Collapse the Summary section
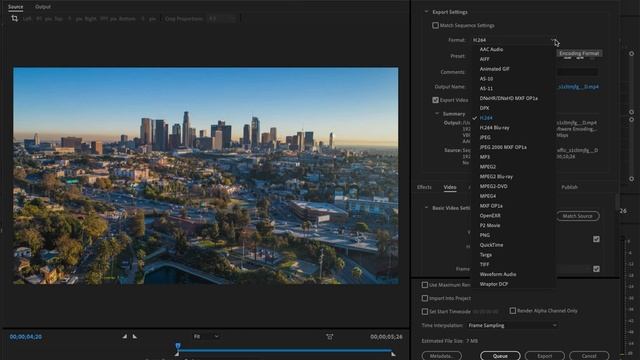 (x=437, y=113)
